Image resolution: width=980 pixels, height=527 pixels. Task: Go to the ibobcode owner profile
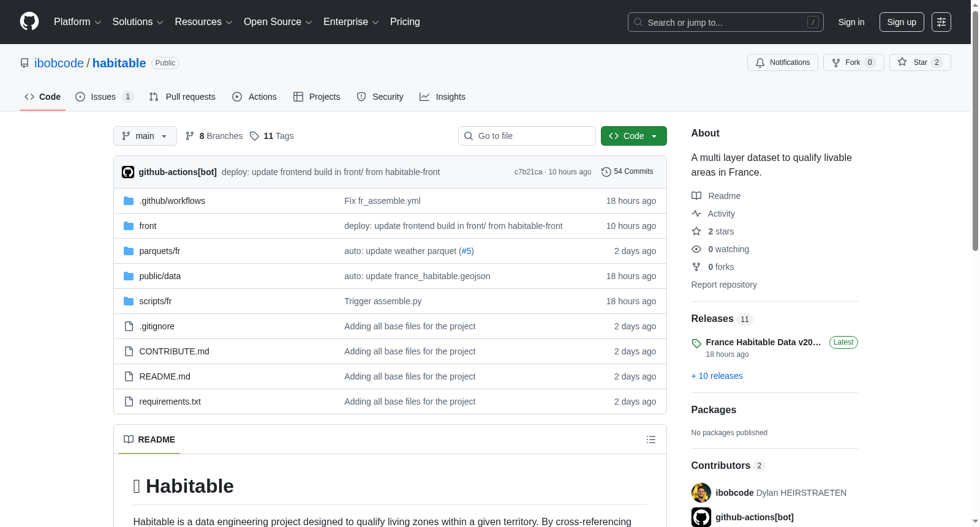pos(59,63)
